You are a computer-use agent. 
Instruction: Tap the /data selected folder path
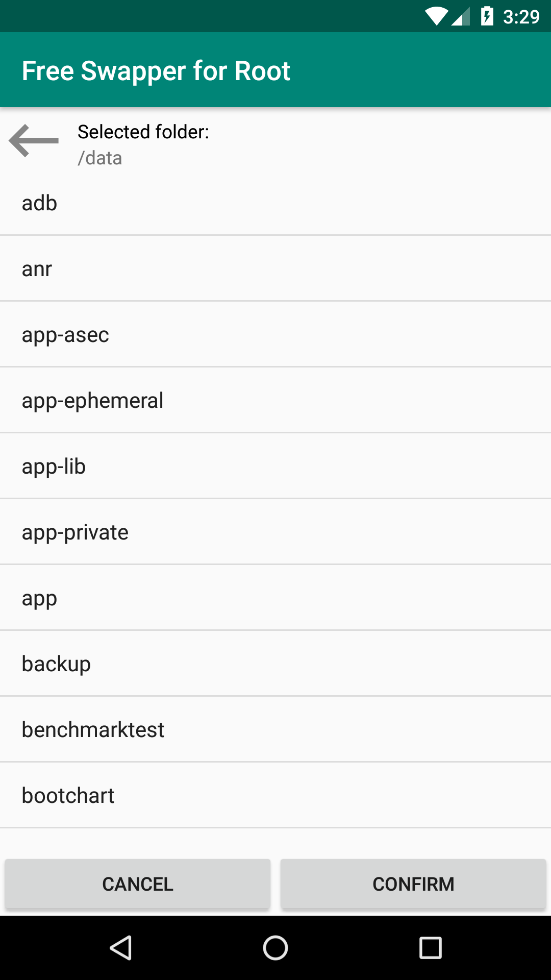coord(100,158)
